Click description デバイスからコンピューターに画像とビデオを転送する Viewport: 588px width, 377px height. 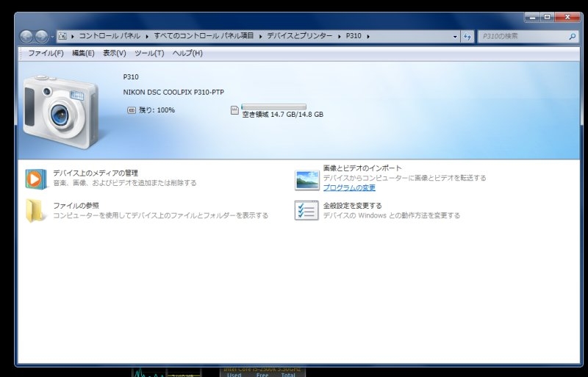[x=405, y=178]
